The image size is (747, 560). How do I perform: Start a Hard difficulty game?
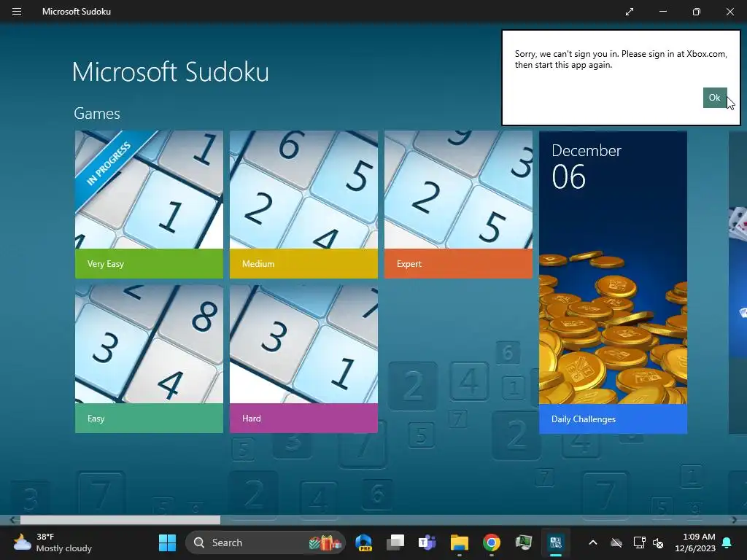(x=303, y=359)
